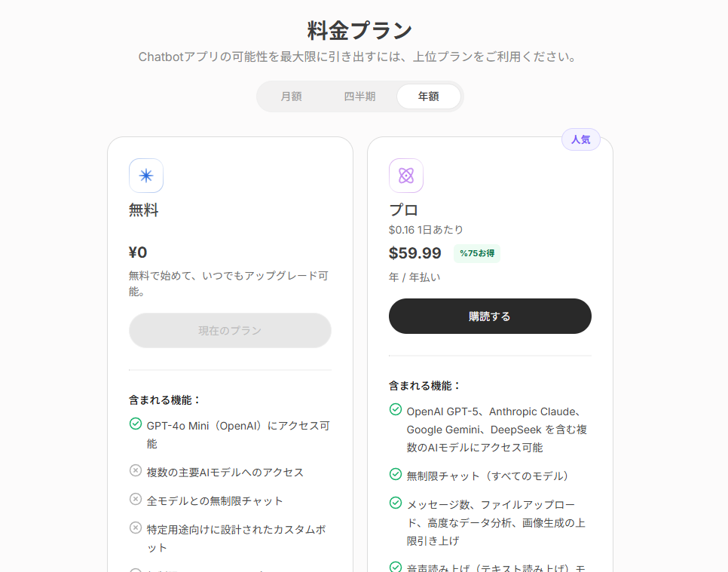
Task: Click green check icon next to GPT-4o Mini
Action: pos(136,424)
